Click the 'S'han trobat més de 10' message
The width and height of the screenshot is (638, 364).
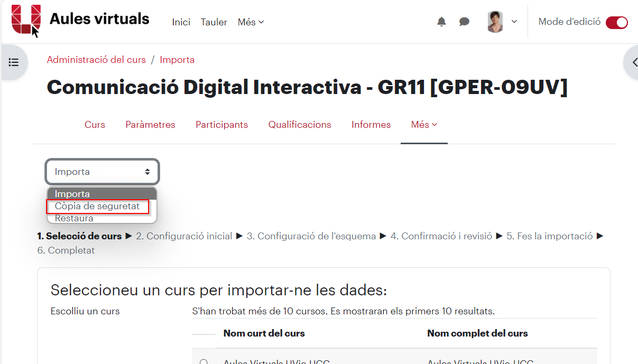344,311
